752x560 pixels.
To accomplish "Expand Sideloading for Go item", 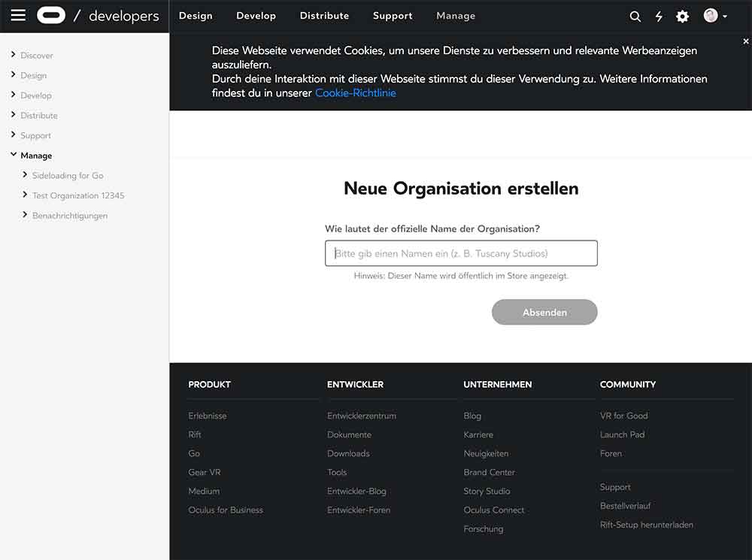I will click(x=26, y=175).
